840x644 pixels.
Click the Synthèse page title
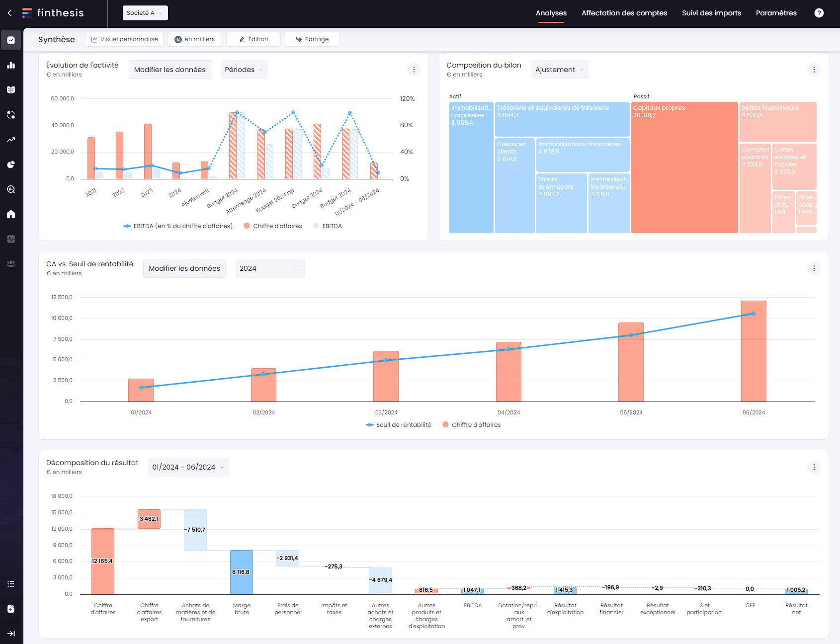(x=57, y=39)
